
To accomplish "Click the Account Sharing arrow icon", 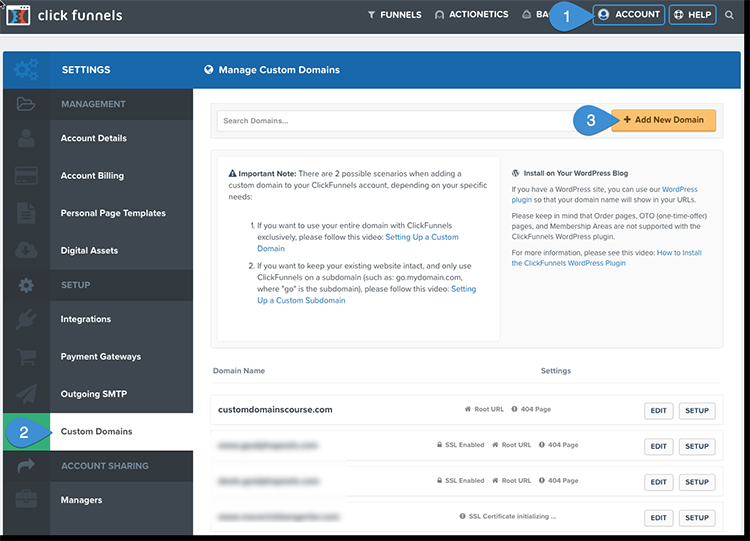I will point(26,465).
